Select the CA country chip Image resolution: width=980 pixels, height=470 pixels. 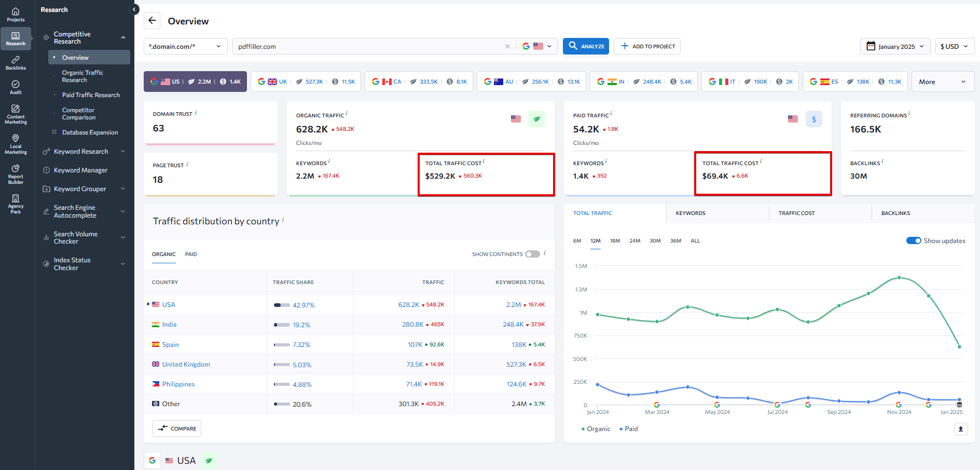click(x=419, y=82)
